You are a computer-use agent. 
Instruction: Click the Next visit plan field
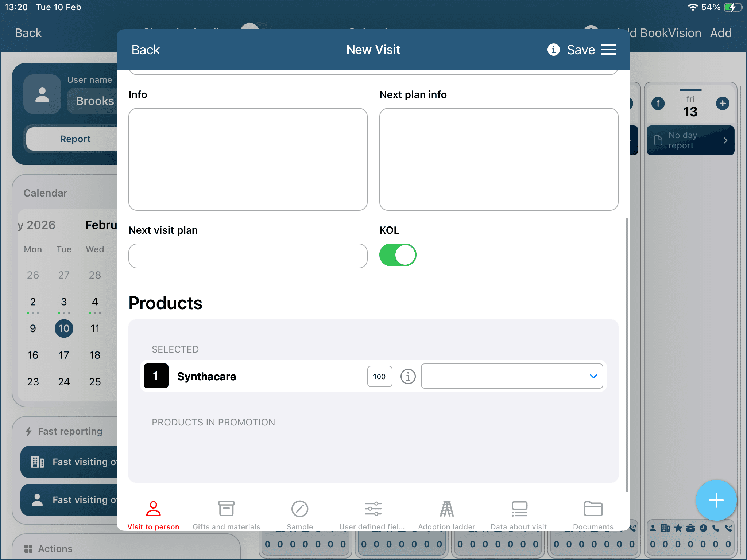coord(248,256)
